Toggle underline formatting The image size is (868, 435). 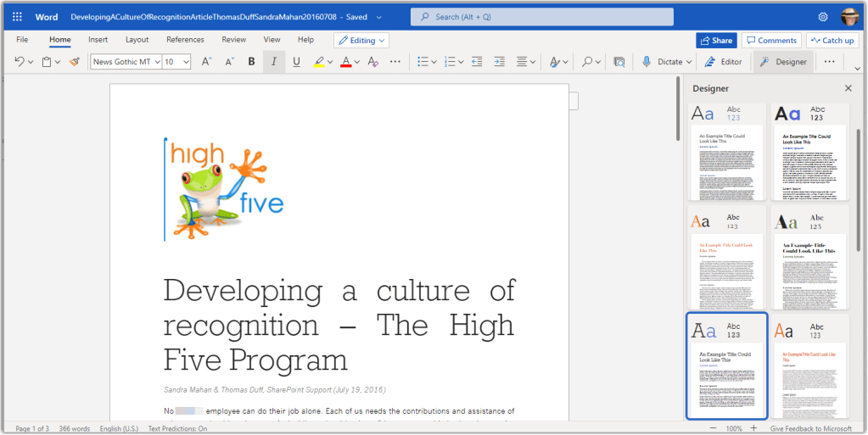[296, 62]
